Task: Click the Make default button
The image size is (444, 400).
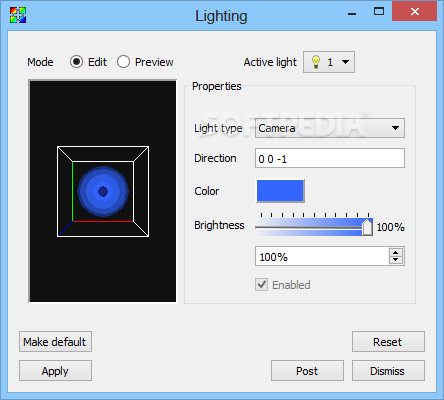Action: (55, 342)
